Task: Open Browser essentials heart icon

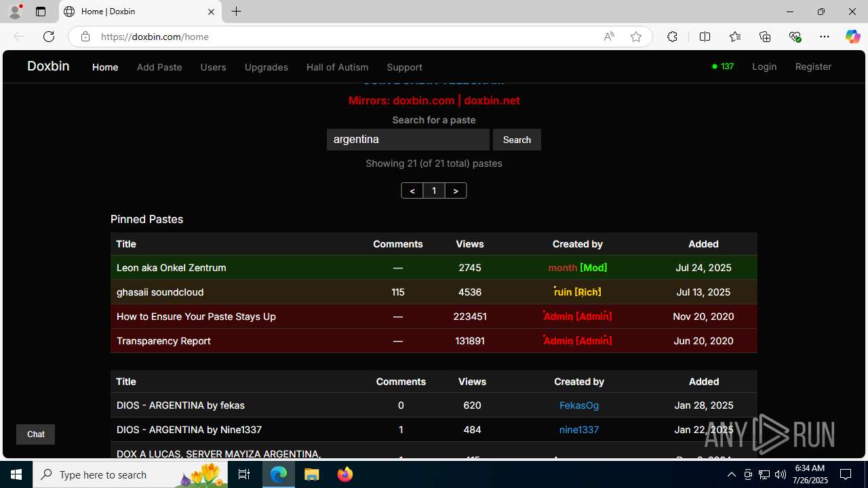Action: click(795, 37)
